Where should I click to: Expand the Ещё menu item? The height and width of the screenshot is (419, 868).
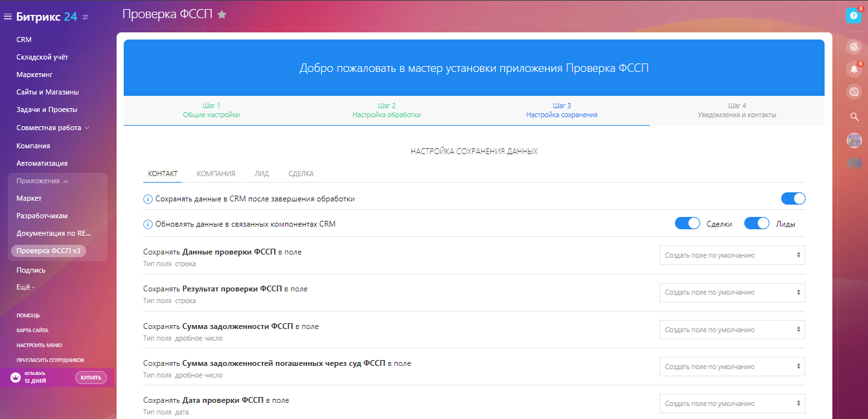(x=25, y=287)
